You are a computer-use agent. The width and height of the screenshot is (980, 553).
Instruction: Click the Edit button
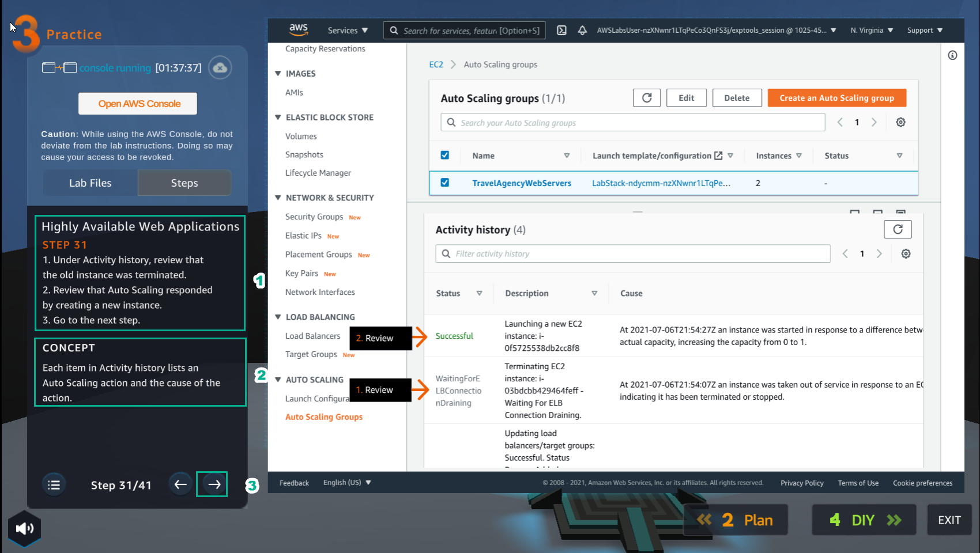(687, 98)
